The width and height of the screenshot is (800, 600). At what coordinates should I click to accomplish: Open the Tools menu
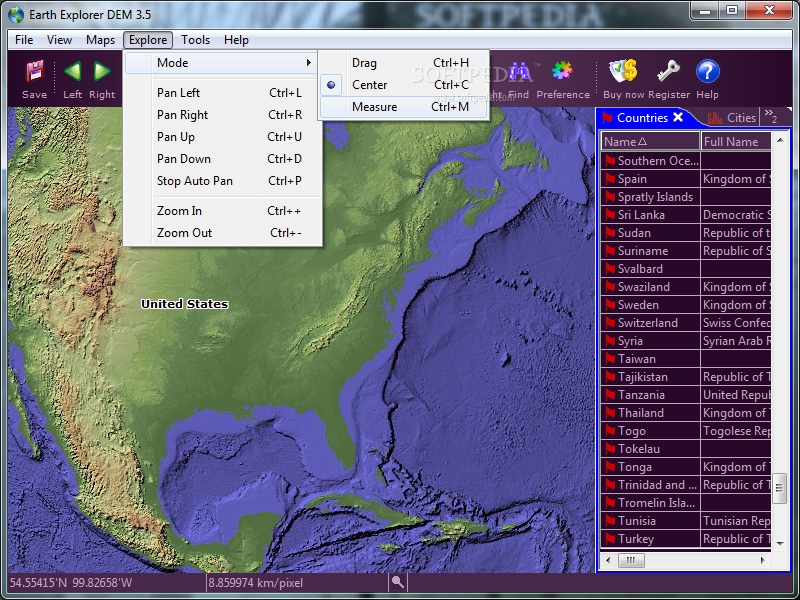tap(195, 40)
